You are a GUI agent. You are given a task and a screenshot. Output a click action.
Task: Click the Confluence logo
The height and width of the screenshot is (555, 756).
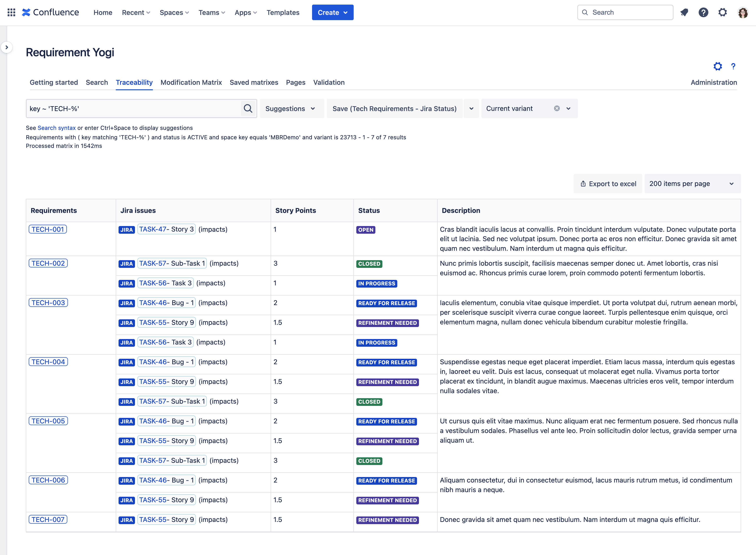pos(50,12)
